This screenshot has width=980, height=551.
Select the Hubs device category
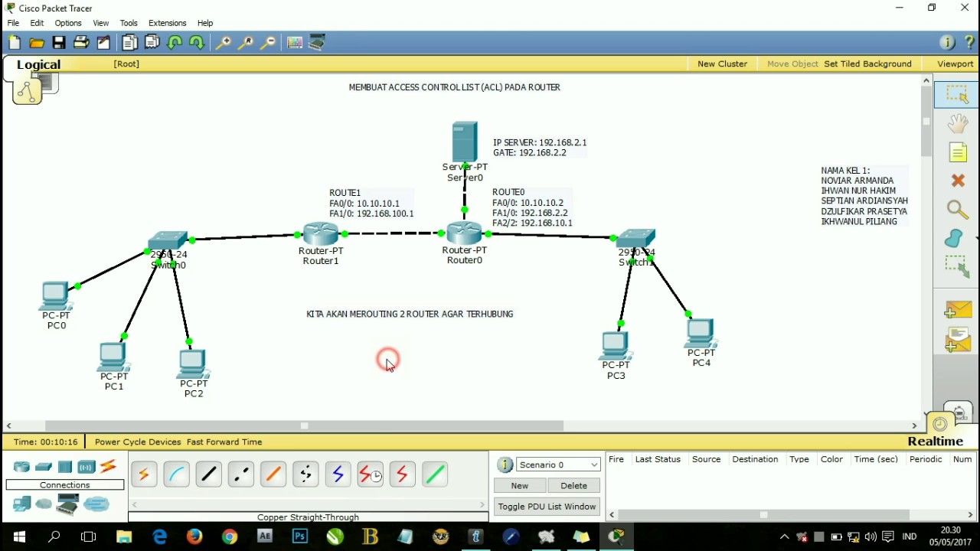65,467
